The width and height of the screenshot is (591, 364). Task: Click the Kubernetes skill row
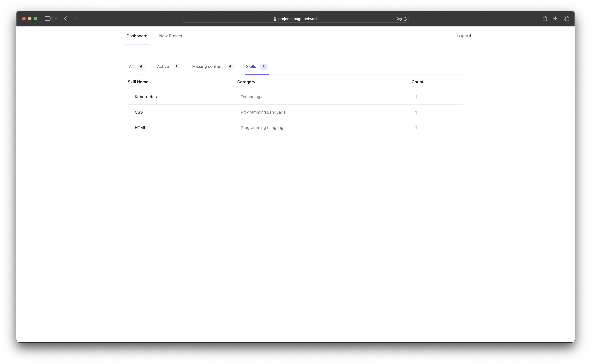point(146,97)
